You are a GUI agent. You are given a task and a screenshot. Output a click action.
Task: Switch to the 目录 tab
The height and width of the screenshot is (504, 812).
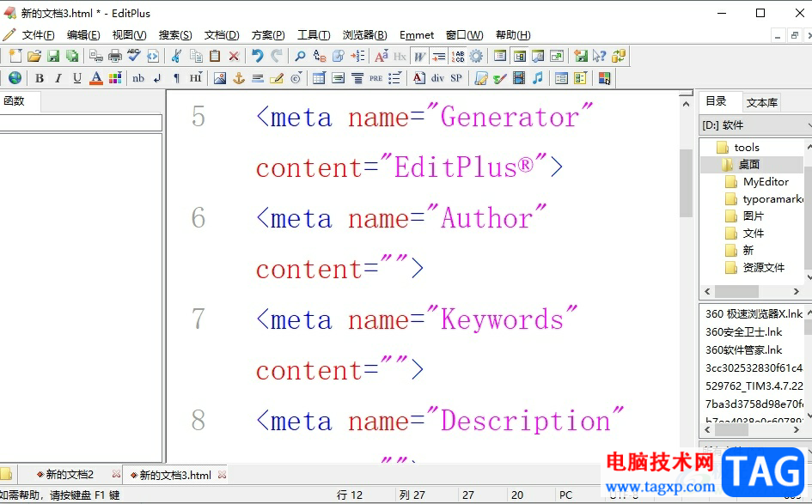coord(717,101)
